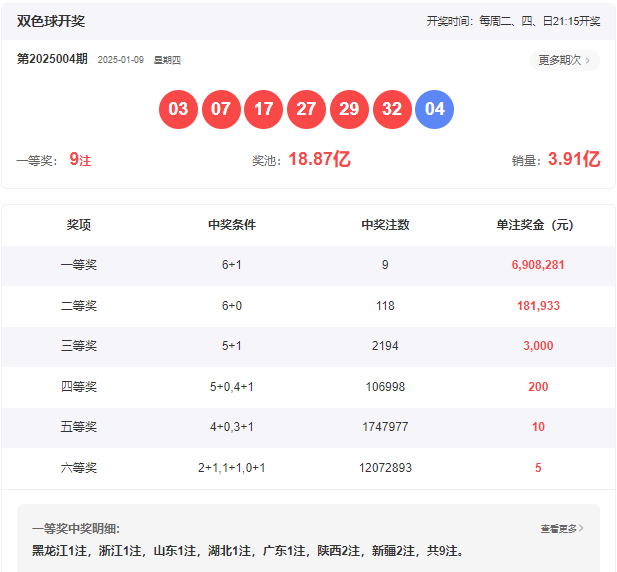
Task: Click the 中奖条件 column header
Action: 232,225
